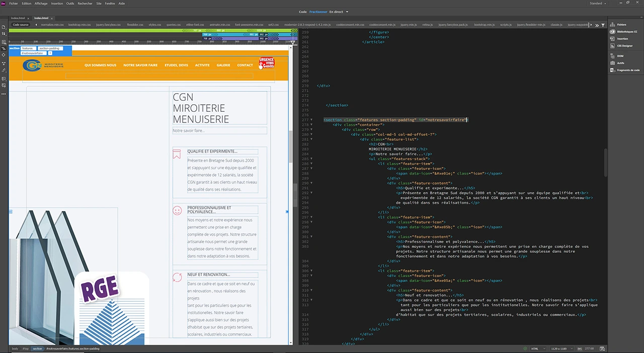Select #top in tag selector bar
The height and width of the screenshot is (353, 644).
point(25,348)
